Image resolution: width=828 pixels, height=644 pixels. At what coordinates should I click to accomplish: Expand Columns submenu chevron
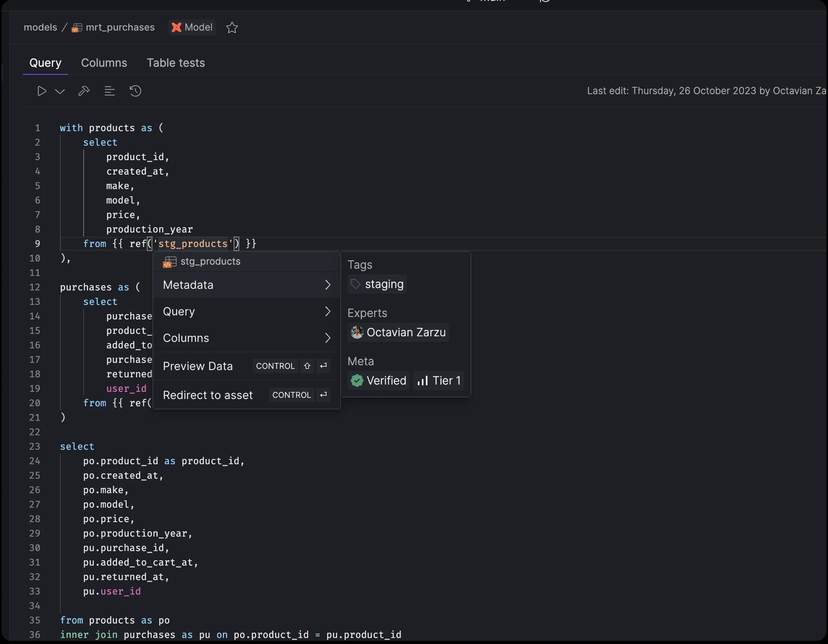[x=328, y=338]
